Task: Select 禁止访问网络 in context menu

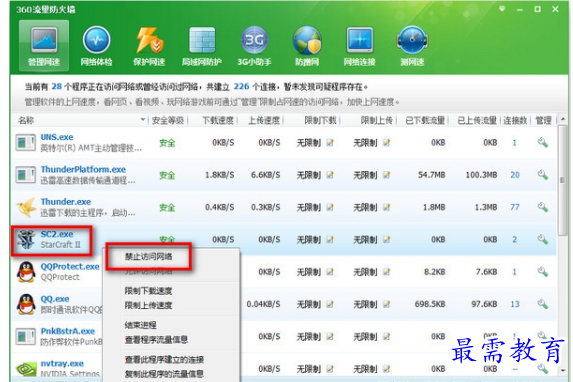Action: [148, 257]
